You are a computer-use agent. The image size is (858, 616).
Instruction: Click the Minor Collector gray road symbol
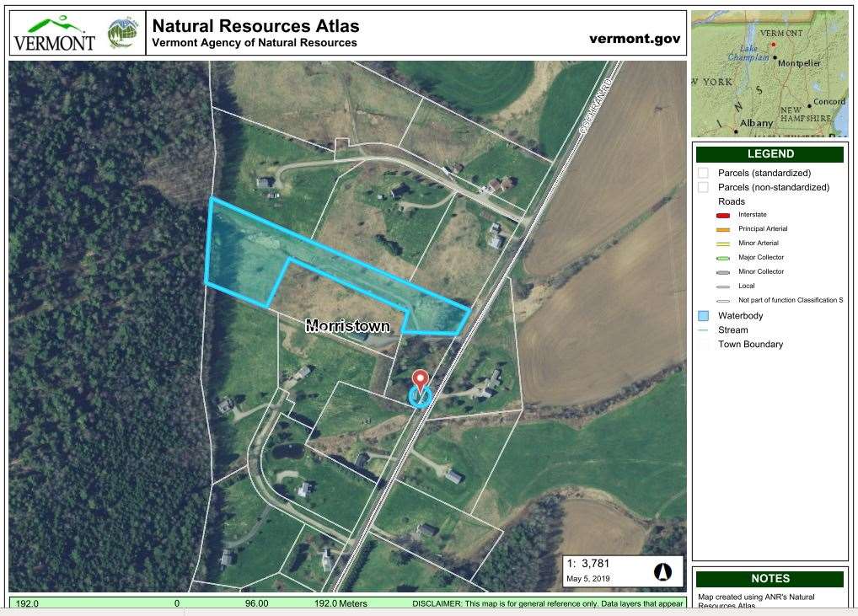[723, 272]
